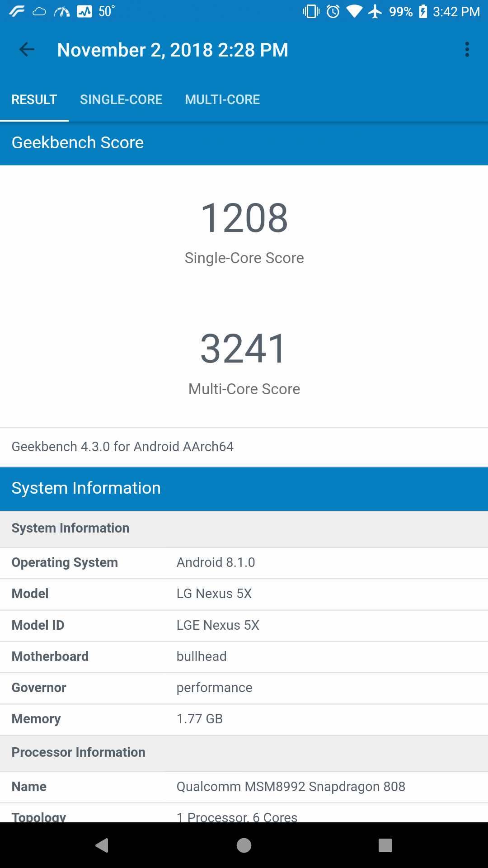Tap the 'LGE Nexus 5X' model ID value
488x868 pixels.
[218, 625]
